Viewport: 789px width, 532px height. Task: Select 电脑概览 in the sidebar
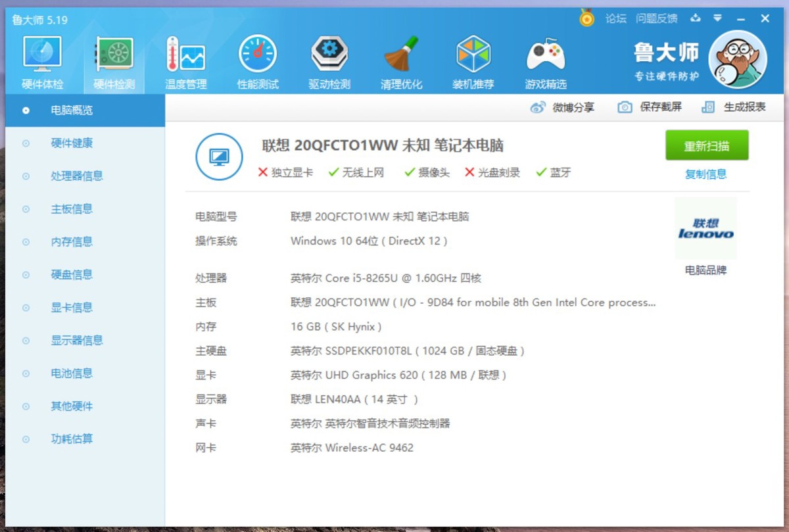click(85, 110)
